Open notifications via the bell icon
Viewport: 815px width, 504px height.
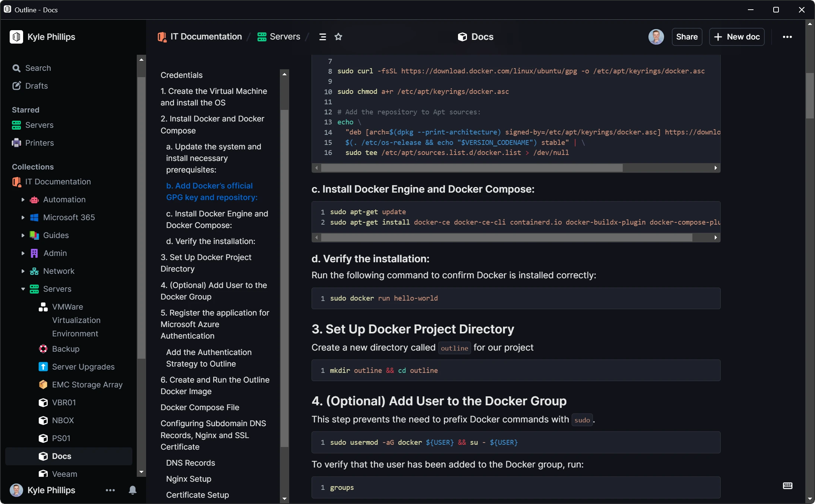(x=132, y=491)
